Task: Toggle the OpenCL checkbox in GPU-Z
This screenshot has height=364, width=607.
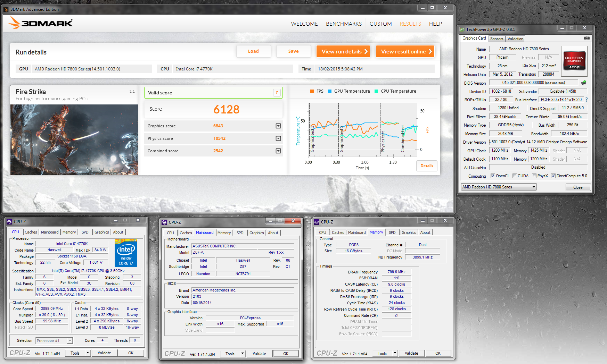Action: 493,176
